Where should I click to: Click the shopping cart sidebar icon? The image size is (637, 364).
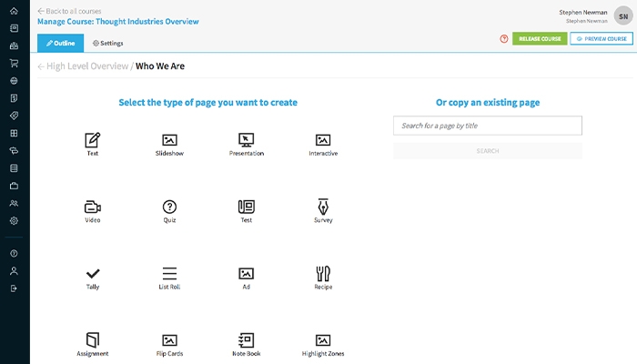click(14, 63)
